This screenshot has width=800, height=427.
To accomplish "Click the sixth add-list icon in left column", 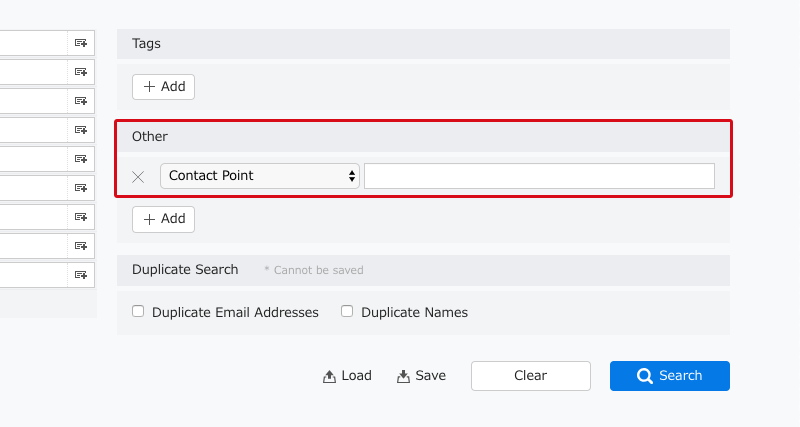I will [81, 188].
